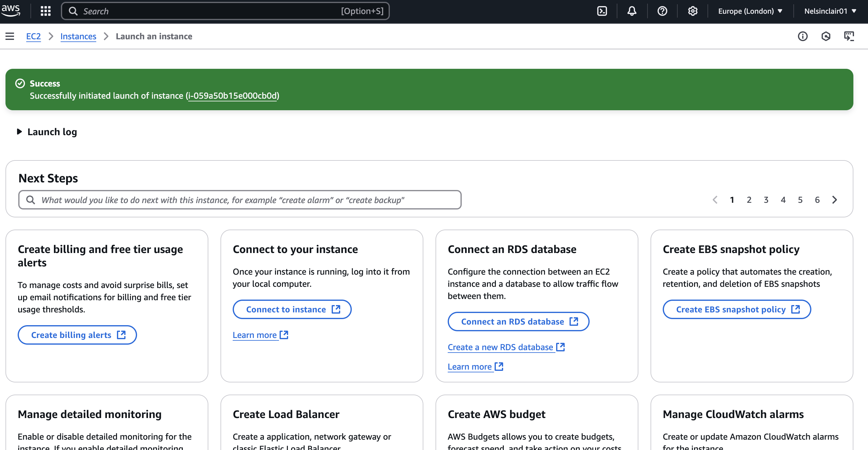
Task: Launch CloudShell from the top bar
Action: tap(602, 11)
